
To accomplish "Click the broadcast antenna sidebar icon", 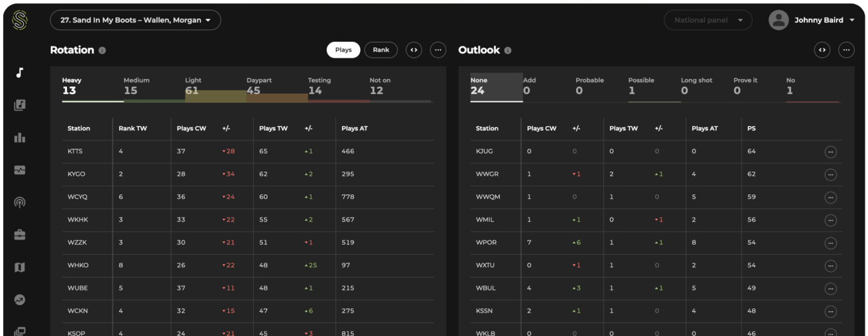I will coord(20,203).
